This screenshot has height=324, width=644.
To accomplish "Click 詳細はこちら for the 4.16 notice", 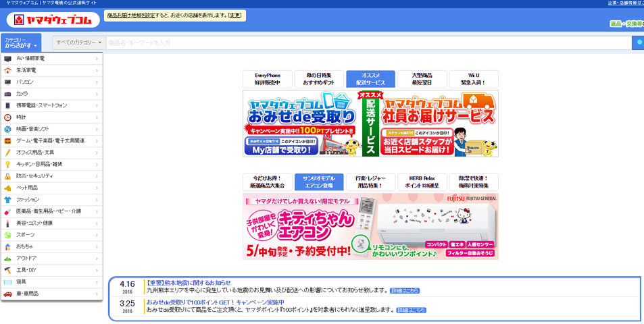I will [x=405, y=290].
